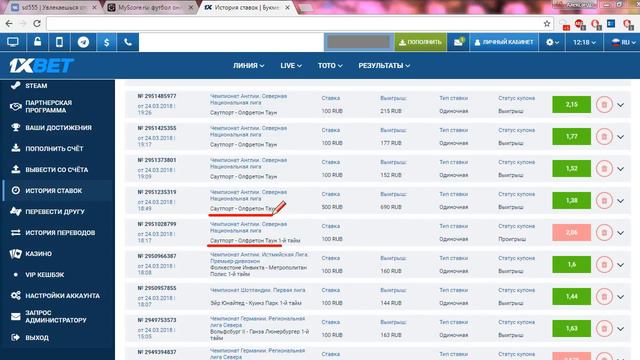Image resolution: width=640 pixels, height=360 pixels.
Task: Open settings gear dropdown
Action: tap(552, 42)
